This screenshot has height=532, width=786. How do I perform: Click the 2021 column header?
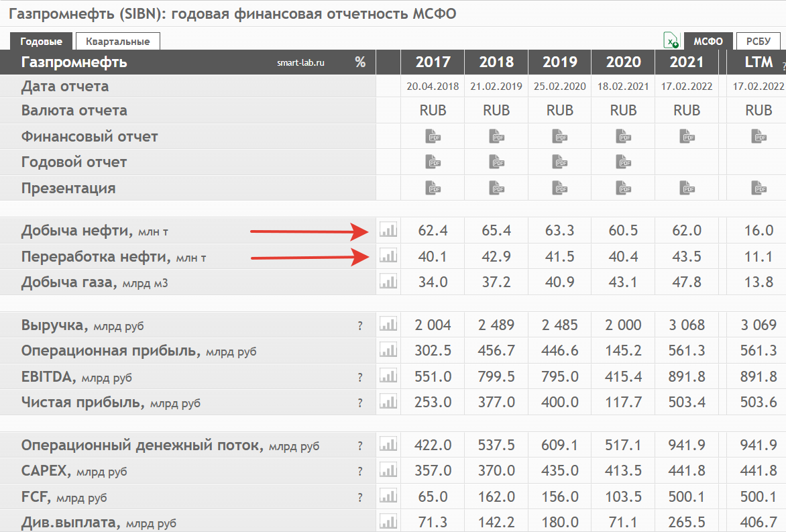point(687,62)
